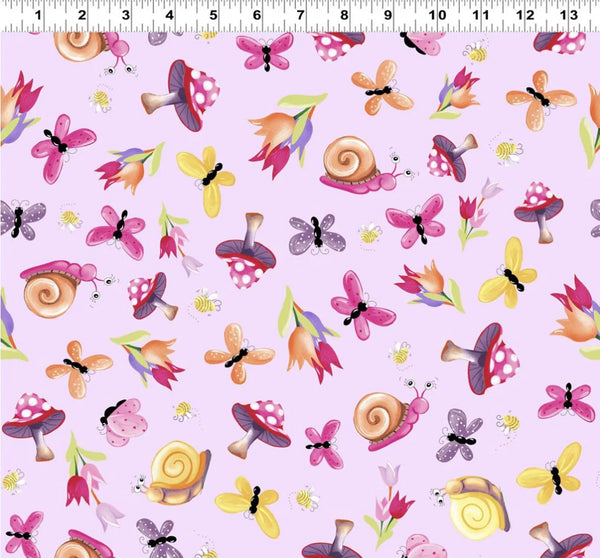This screenshot has height=558, width=600.
Task: Click the number 1 on the ruler
Action: [x=37, y=15]
